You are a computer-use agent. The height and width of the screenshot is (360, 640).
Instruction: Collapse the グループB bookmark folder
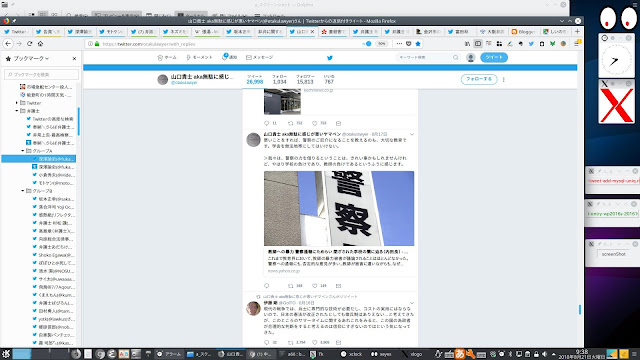(23, 191)
